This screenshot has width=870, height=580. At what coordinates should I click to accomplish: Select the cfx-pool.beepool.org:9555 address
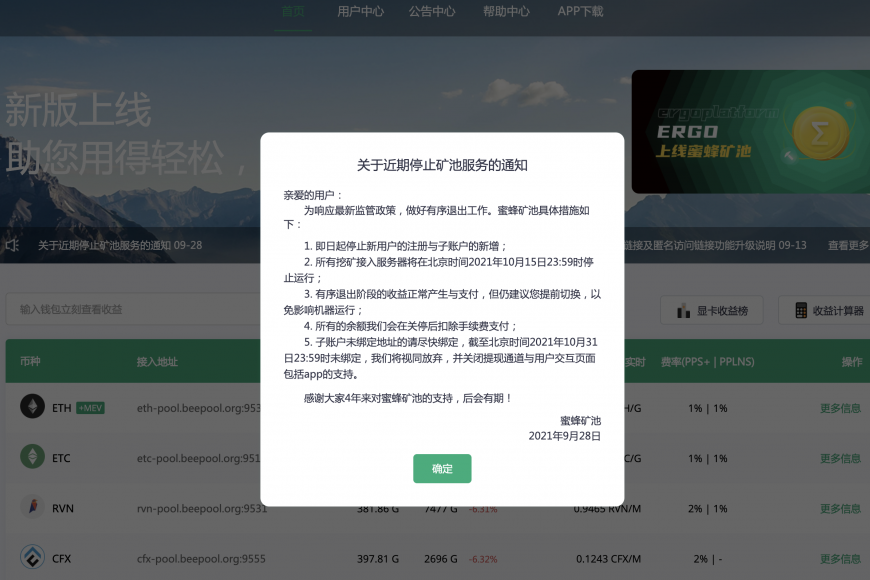[x=201, y=559]
